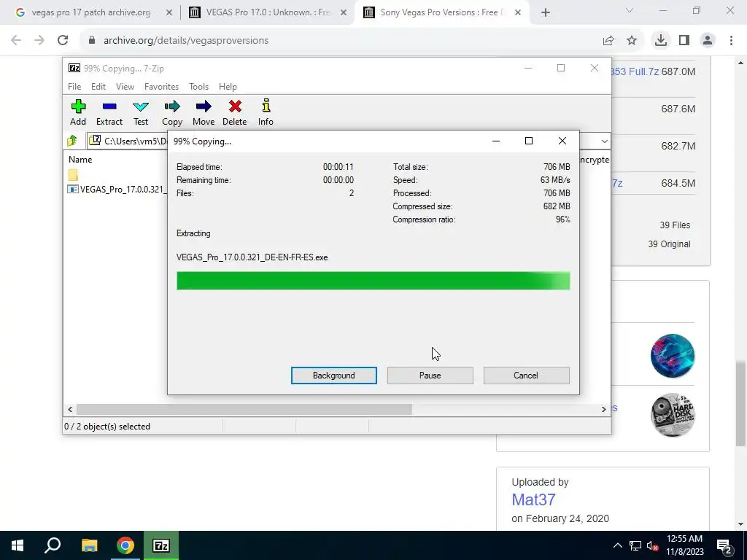This screenshot has height=560, width=747.
Task: Expand the 7-Zip address path dropdown
Action: (x=604, y=141)
